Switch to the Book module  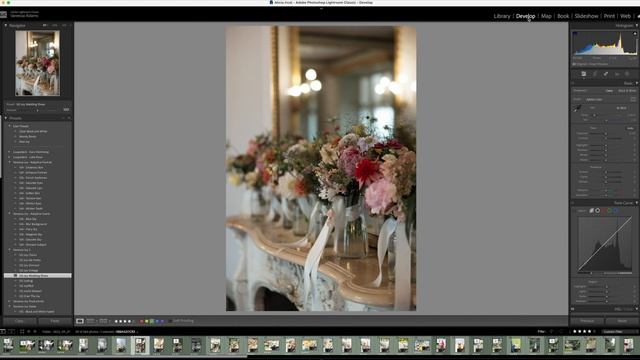(563, 16)
